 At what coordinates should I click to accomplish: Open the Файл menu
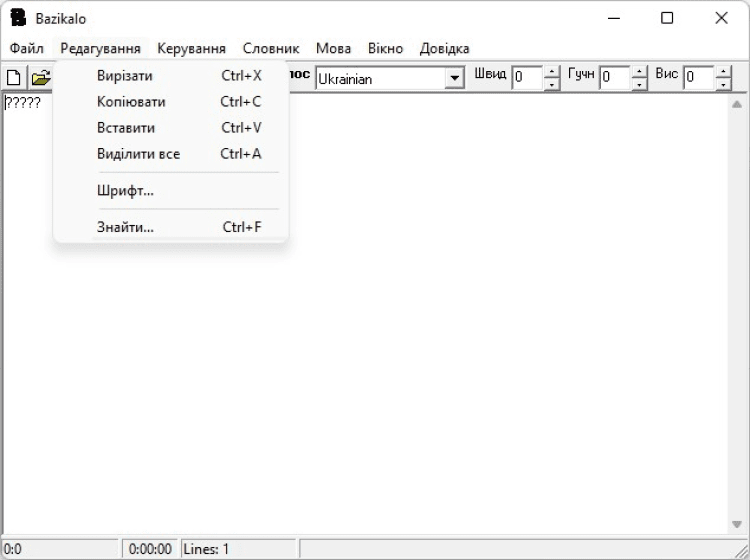[x=27, y=48]
